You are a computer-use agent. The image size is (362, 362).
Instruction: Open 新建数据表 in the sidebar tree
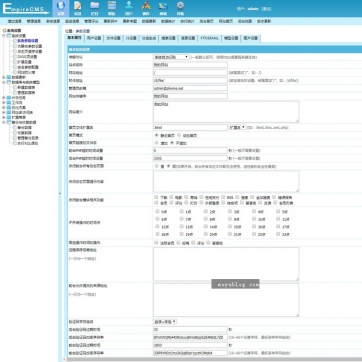tap(26, 87)
